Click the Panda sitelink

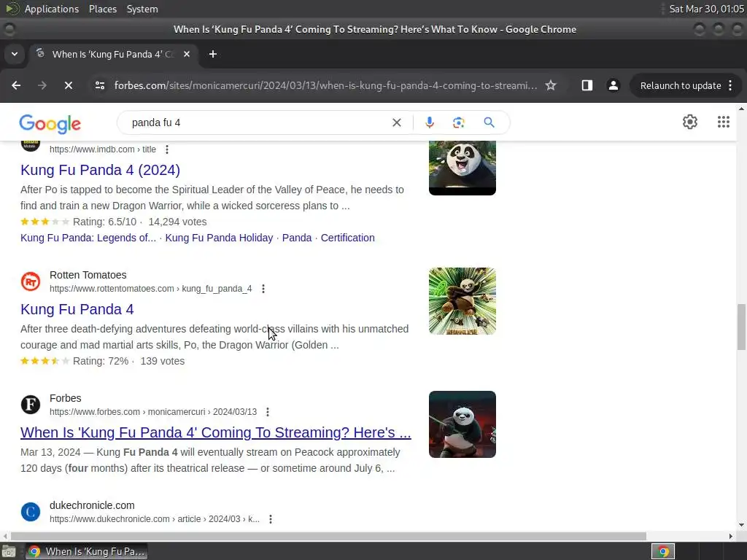pyautogui.click(x=297, y=238)
